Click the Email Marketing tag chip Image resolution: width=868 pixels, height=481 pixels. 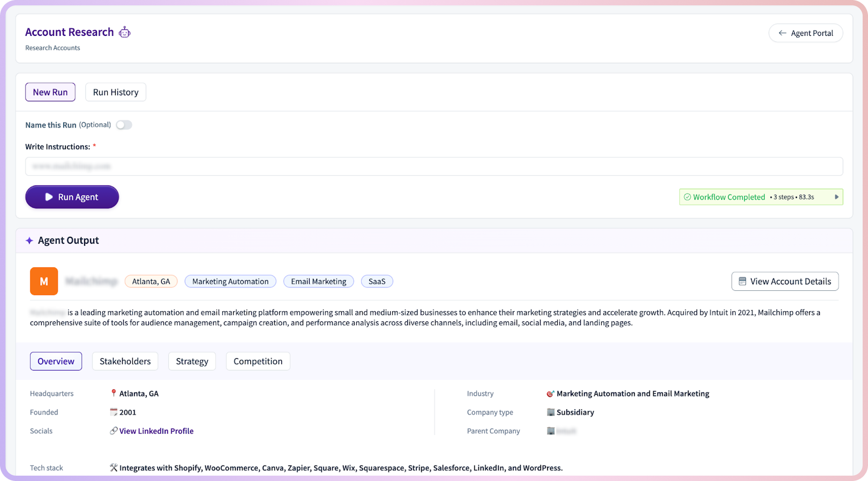pos(319,281)
